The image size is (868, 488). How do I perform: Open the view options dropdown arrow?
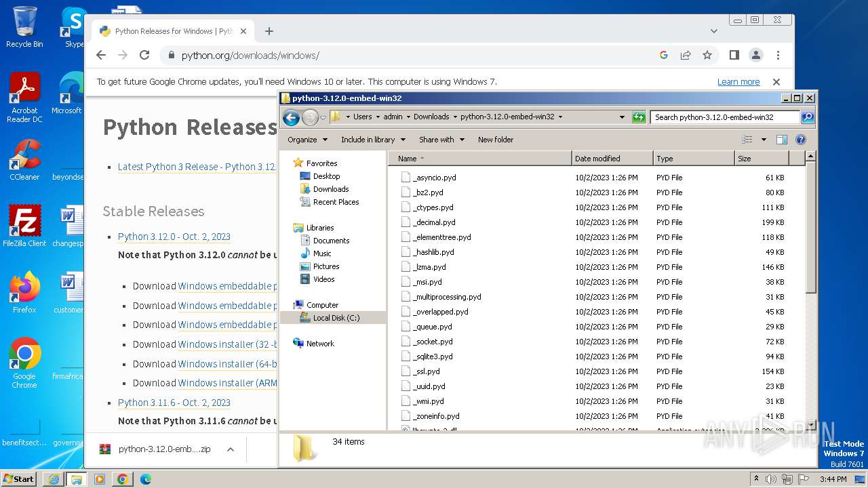click(x=764, y=140)
